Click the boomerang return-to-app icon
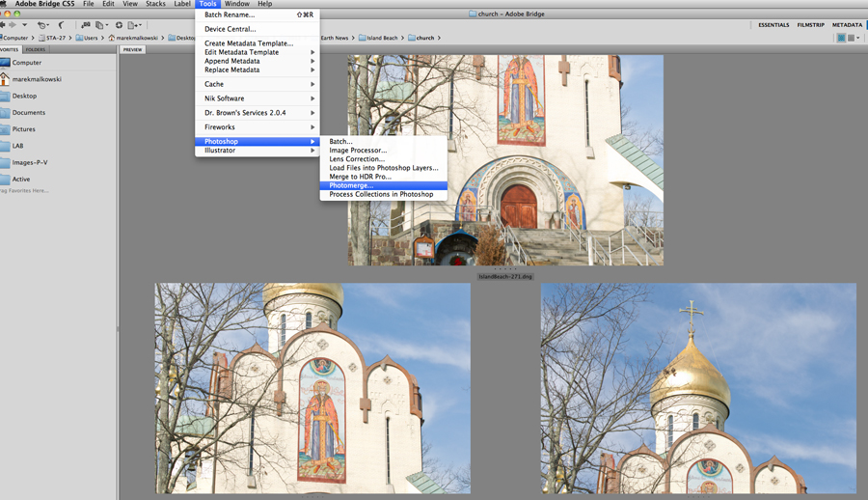This screenshot has height=500, width=868. 63,25
